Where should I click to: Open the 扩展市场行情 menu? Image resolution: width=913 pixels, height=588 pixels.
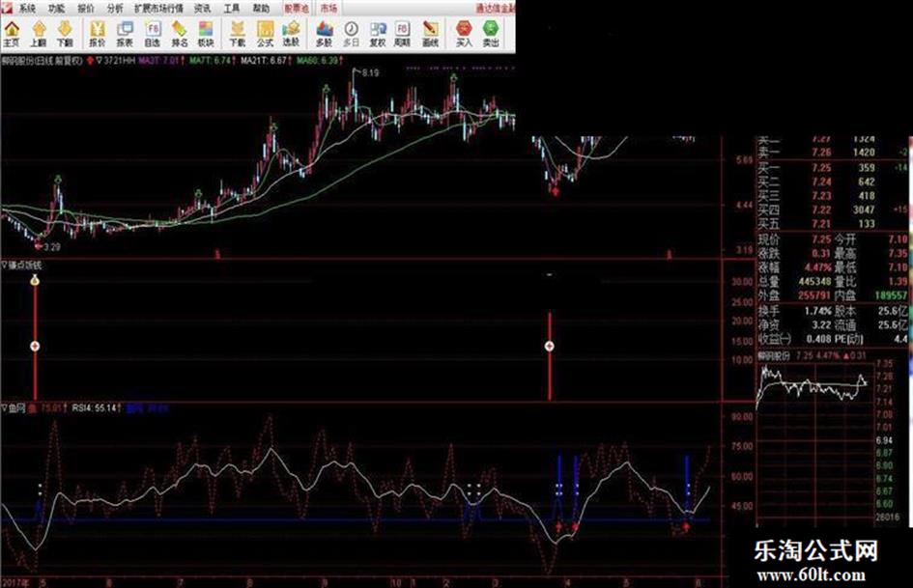click(158, 8)
